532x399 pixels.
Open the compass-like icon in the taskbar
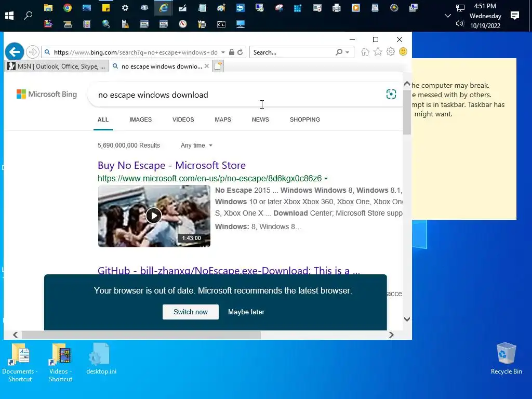[x=183, y=24]
